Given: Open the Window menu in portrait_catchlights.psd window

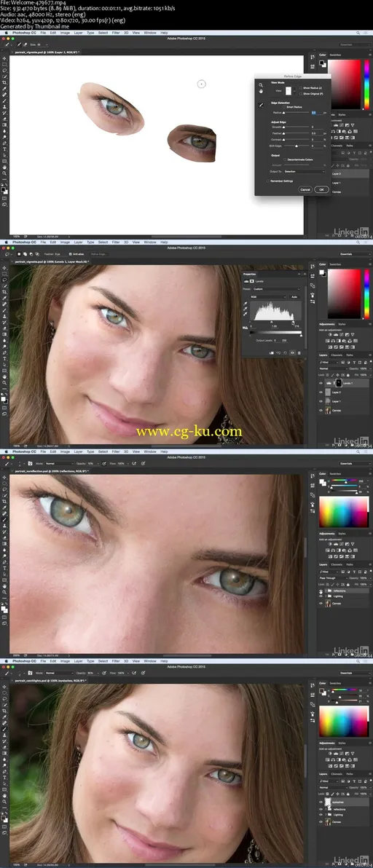Looking at the screenshot, I should (x=150, y=661).
